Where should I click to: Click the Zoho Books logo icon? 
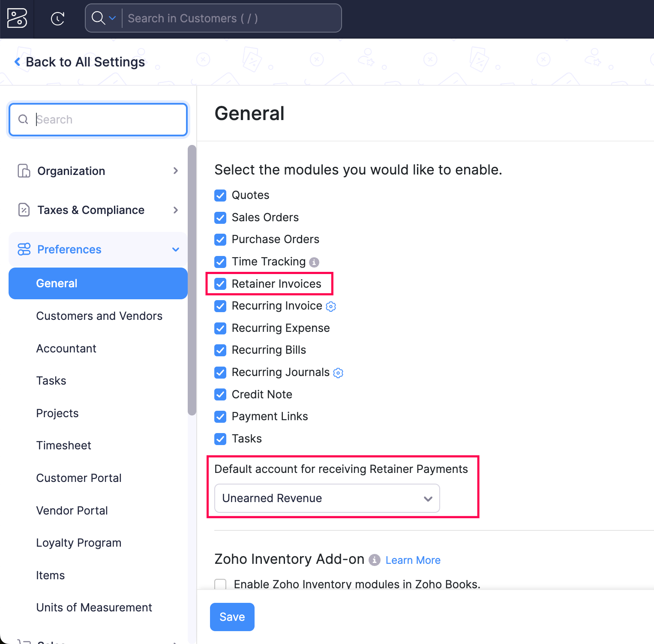pos(16,18)
